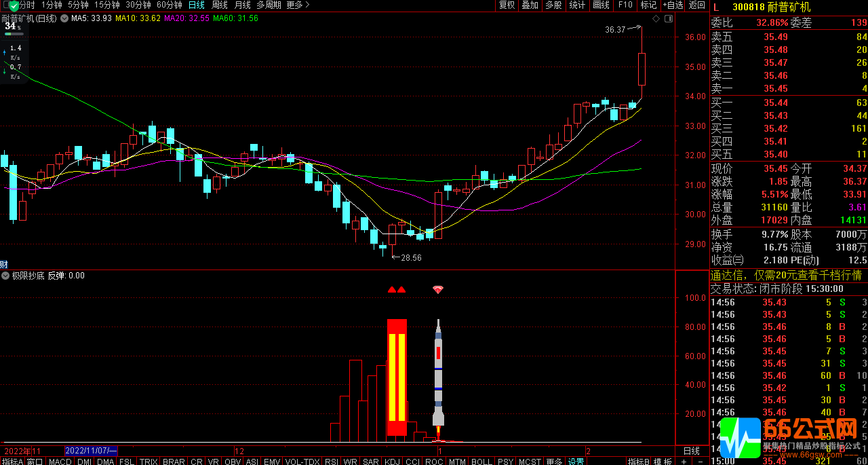Expand the MA indicator dropdown arrow beside 耐普矿机(日线)
Viewport: 868px width, 465px height.
(64, 18)
